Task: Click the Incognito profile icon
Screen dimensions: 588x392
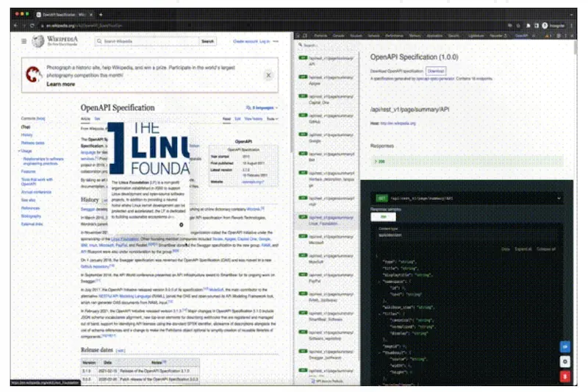Action: click(x=545, y=26)
